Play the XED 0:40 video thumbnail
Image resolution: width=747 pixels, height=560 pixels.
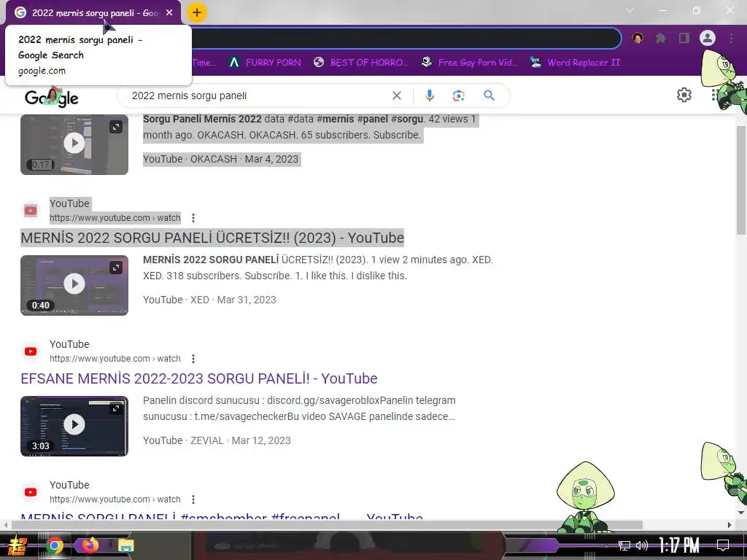[x=74, y=285]
